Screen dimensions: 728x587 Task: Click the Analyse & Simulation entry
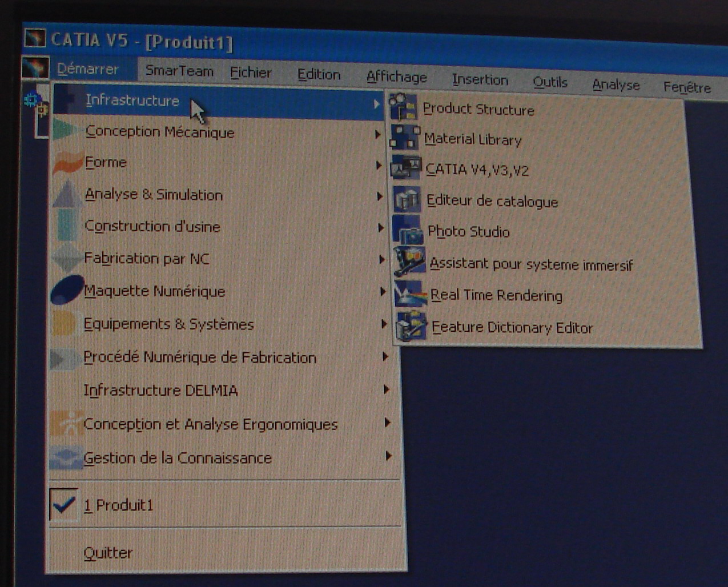[154, 195]
